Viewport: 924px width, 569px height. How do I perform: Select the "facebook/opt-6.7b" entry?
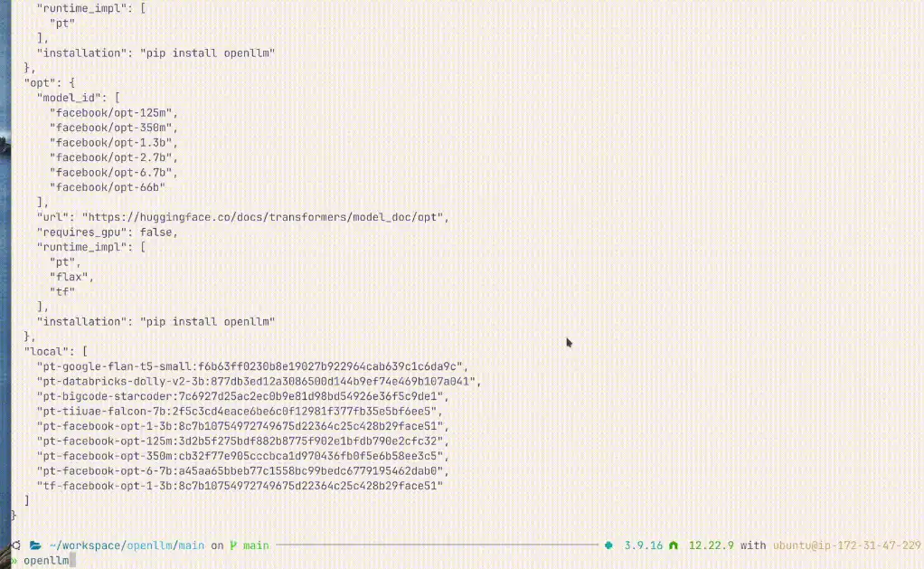(x=113, y=172)
